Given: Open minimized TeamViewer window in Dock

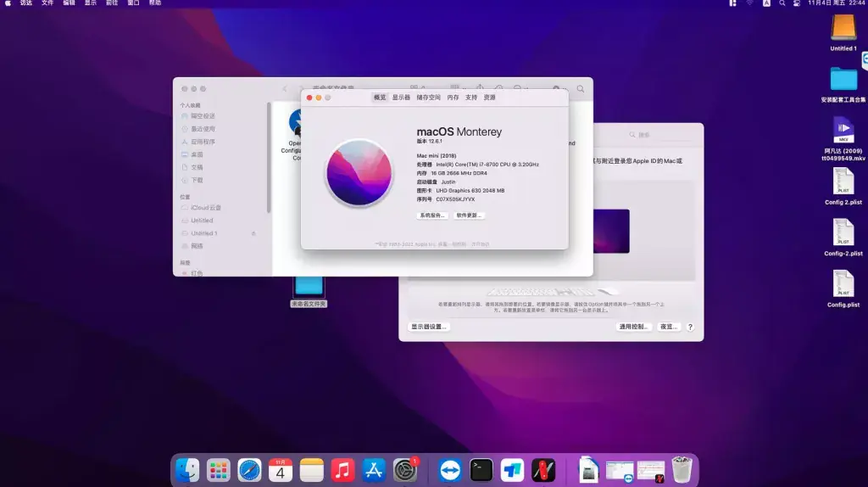Looking at the screenshot, I should click(x=620, y=472).
